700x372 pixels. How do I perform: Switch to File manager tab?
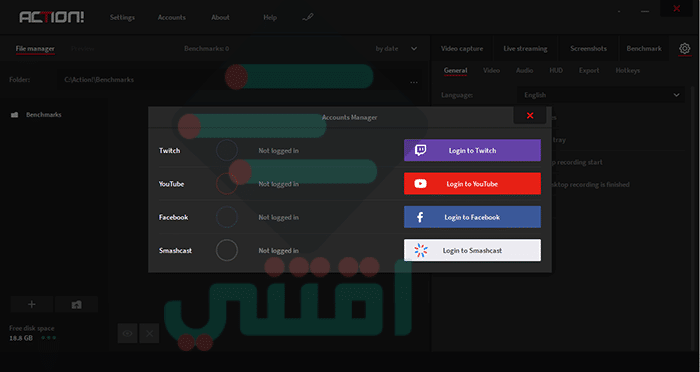(35, 49)
